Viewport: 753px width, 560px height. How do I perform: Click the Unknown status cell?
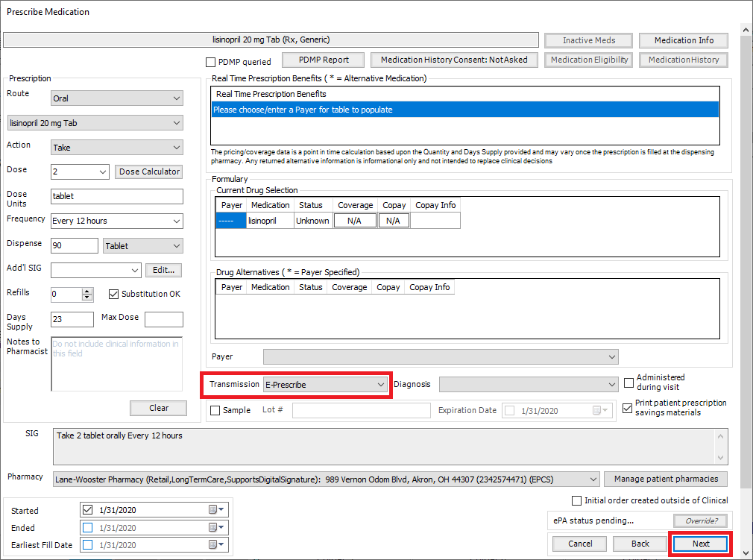pos(313,221)
